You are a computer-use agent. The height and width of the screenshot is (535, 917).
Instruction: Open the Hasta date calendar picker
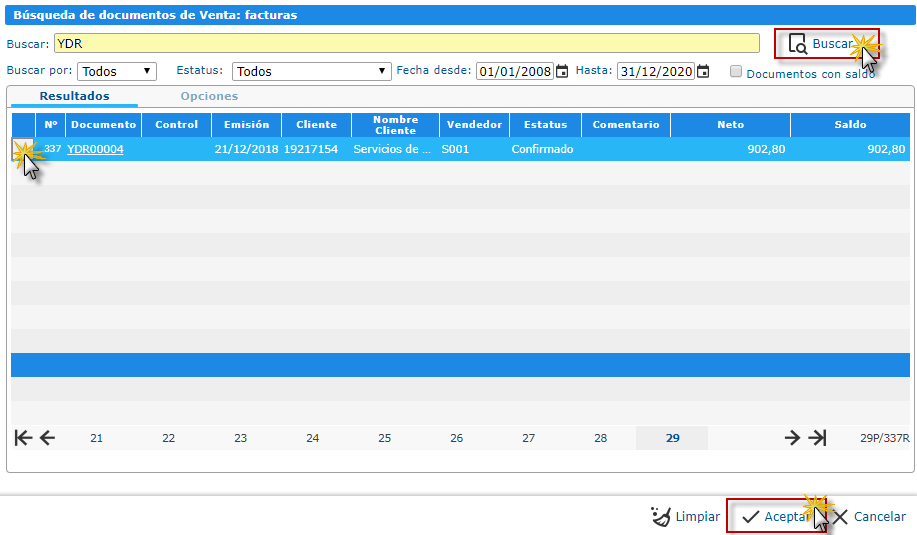click(x=703, y=71)
